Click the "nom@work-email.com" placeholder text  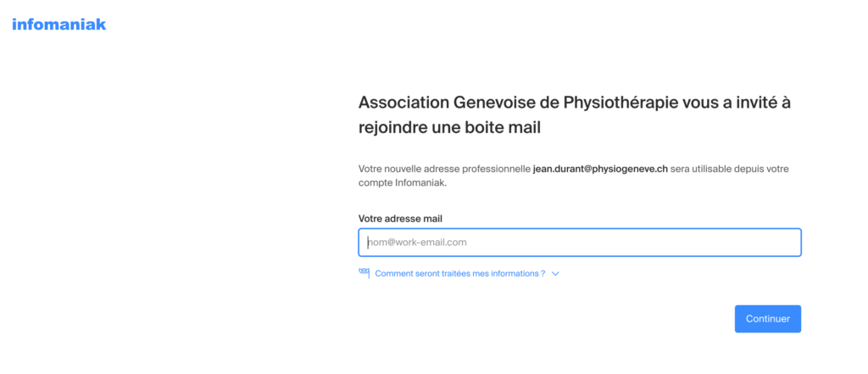coord(417,243)
